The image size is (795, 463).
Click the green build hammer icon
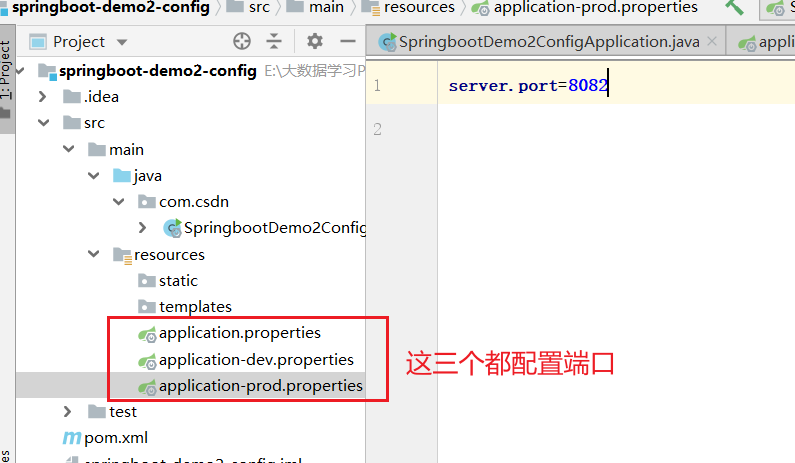pos(734,7)
